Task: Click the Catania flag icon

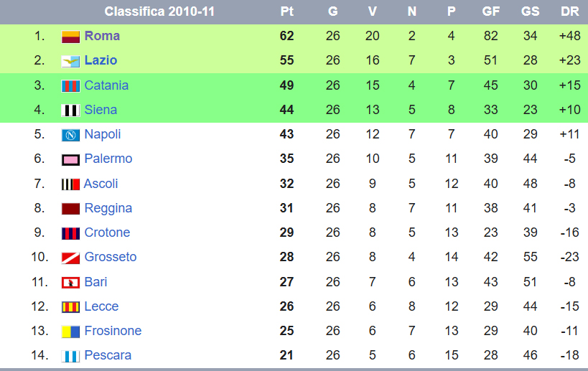Action: (70, 86)
